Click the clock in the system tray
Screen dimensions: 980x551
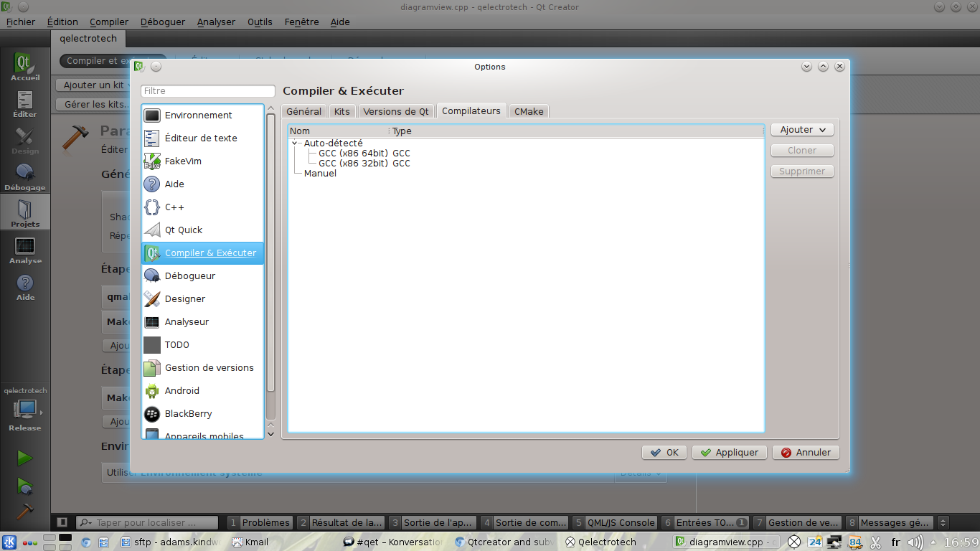point(961,542)
